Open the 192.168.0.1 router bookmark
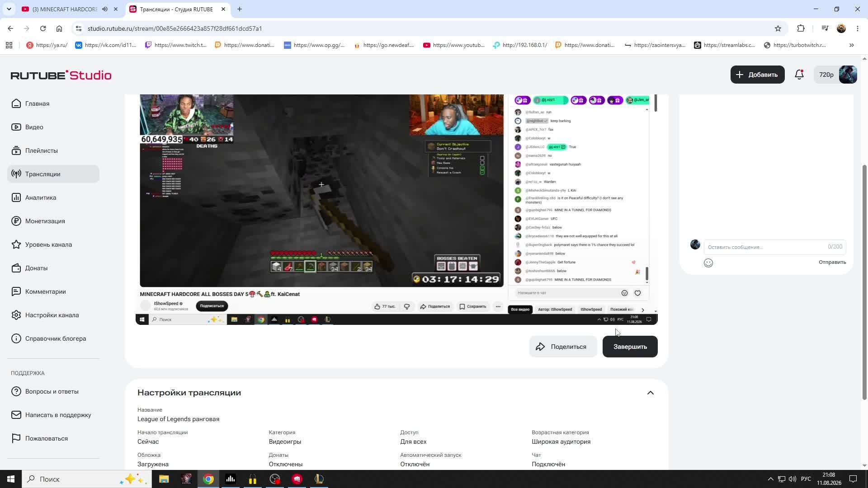Image resolution: width=868 pixels, height=488 pixels. point(520,45)
